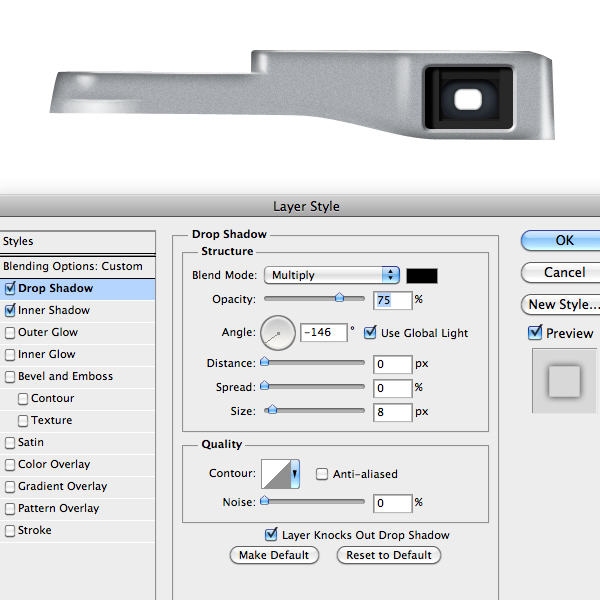Click the Noise slider handle
The image size is (600, 600).
tap(264, 501)
